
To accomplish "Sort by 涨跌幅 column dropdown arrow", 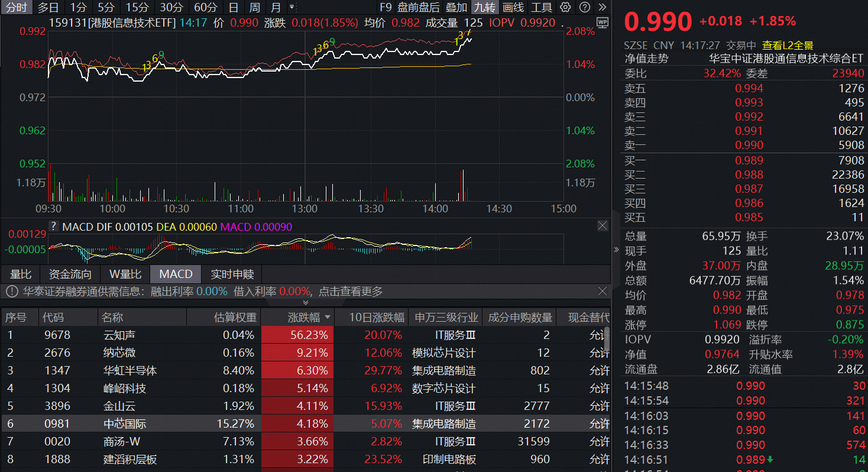I will click(328, 318).
